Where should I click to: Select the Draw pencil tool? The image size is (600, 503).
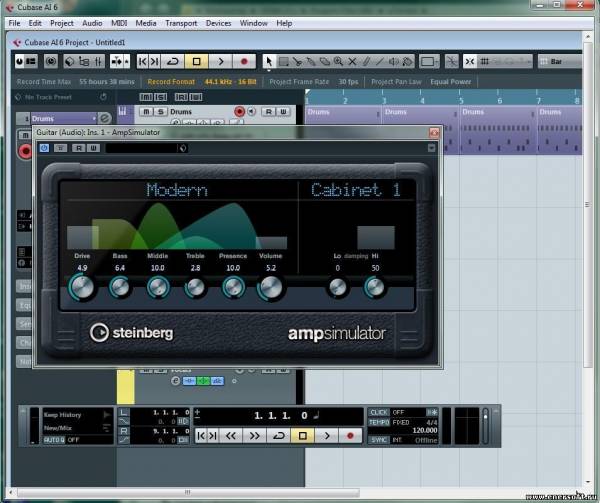click(x=366, y=61)
